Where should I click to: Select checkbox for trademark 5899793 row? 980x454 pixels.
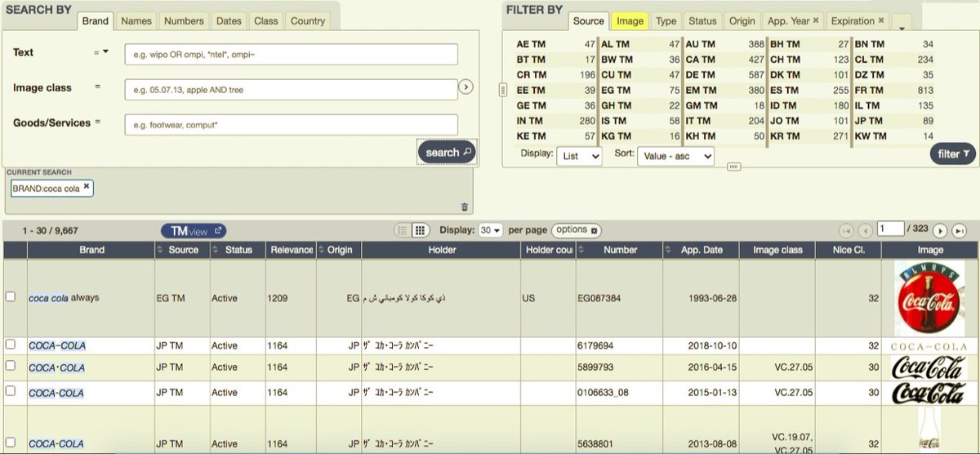11,367
